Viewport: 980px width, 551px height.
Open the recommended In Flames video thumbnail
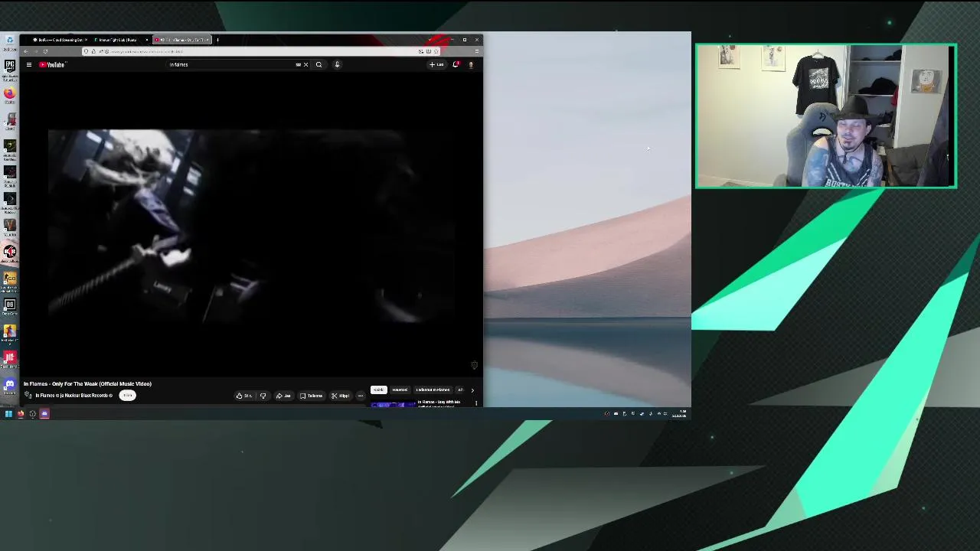click(394, 403)
